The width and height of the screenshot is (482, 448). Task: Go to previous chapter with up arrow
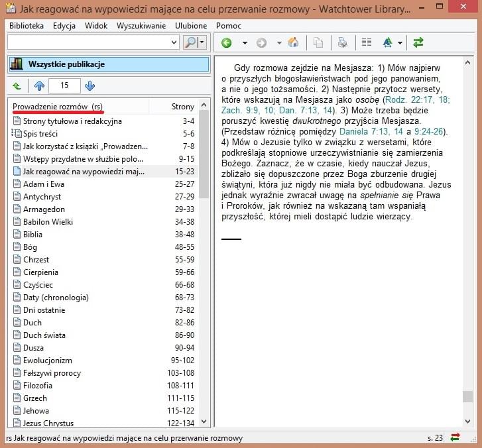point(39,85)
